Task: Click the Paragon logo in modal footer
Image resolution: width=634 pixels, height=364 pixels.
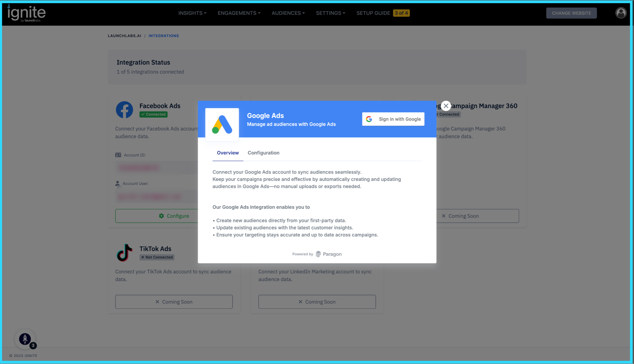Action: click(x=328, y=254)
